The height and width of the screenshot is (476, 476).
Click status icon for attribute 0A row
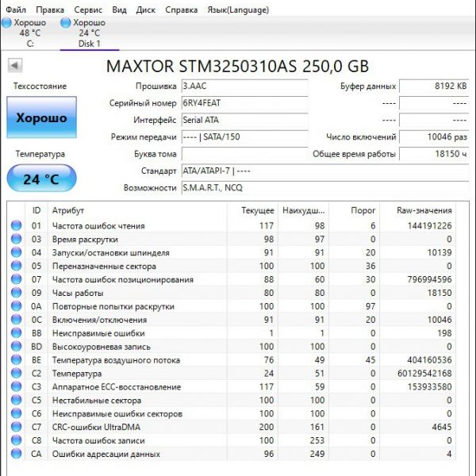[x=17, y=306]
